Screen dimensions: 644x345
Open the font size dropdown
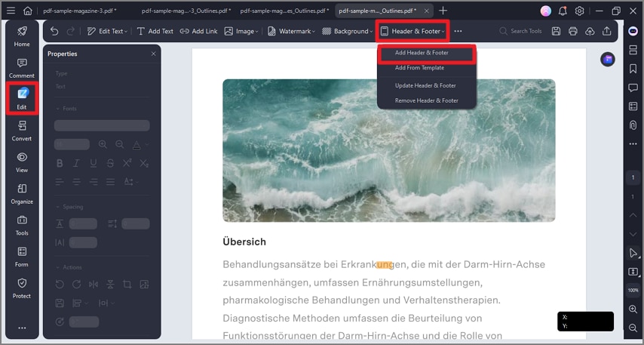pos(72,144)
